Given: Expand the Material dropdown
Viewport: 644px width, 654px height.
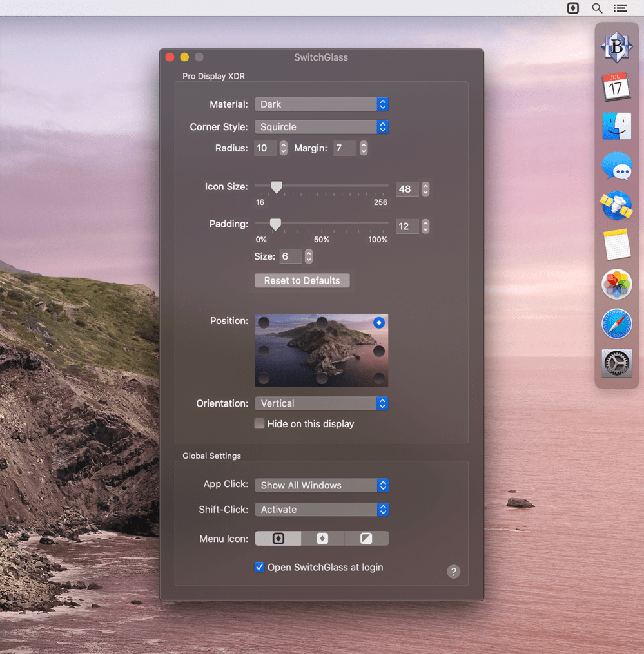Looking at the screenshot, I should point(321,104).
